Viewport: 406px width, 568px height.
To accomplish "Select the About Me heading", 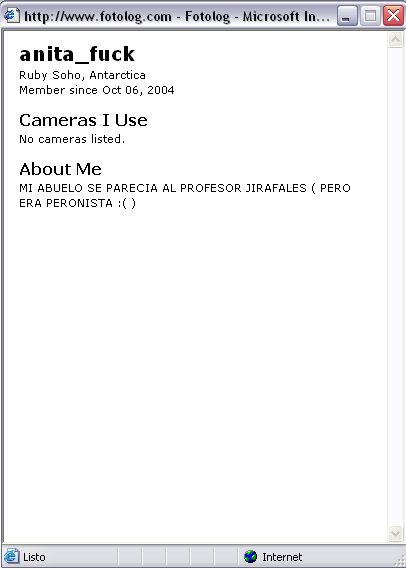I will [x=60, y=169].
